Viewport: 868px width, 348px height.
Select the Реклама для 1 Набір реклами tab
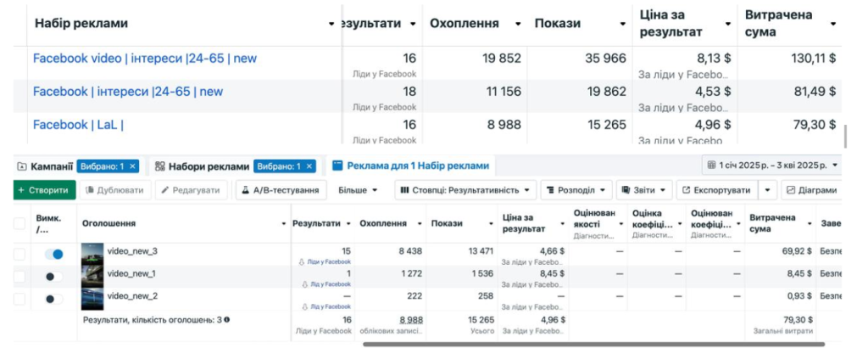click(x=411, y=166)
